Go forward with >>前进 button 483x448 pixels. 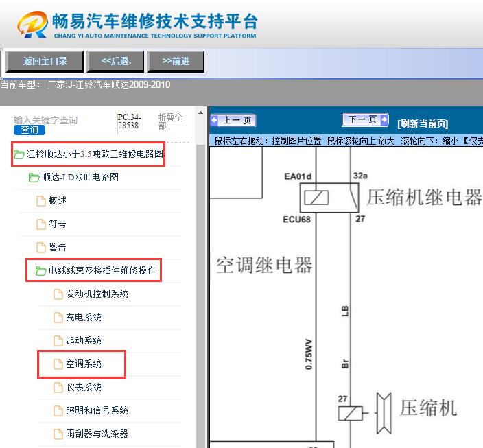point(176,61)
